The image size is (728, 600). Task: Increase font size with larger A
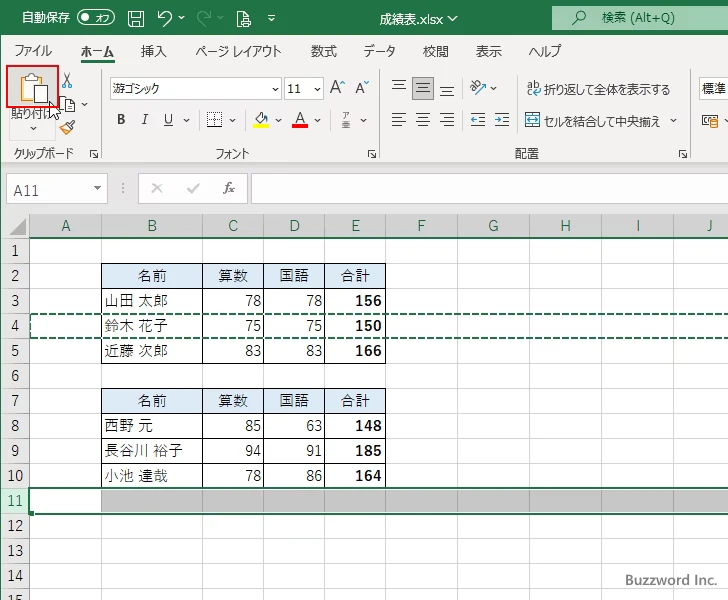tap(337, 87)
